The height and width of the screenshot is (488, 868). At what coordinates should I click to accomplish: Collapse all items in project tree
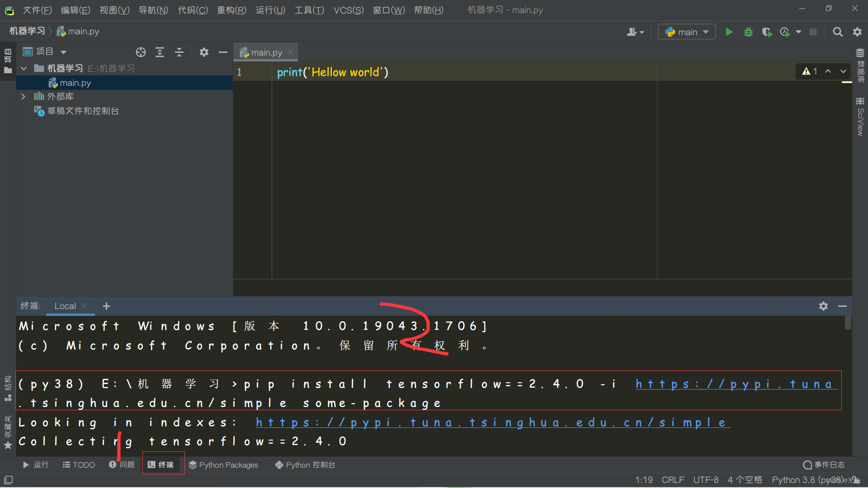click(179, 52)
